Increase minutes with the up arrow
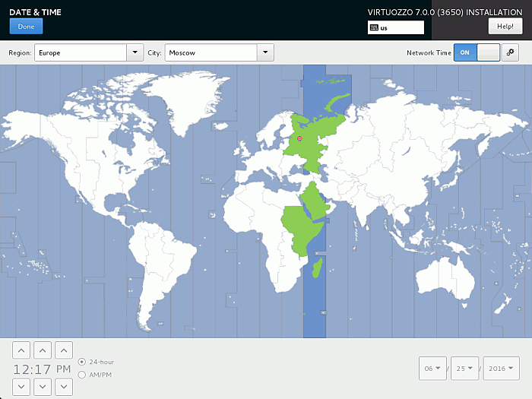 coord(43,350)
